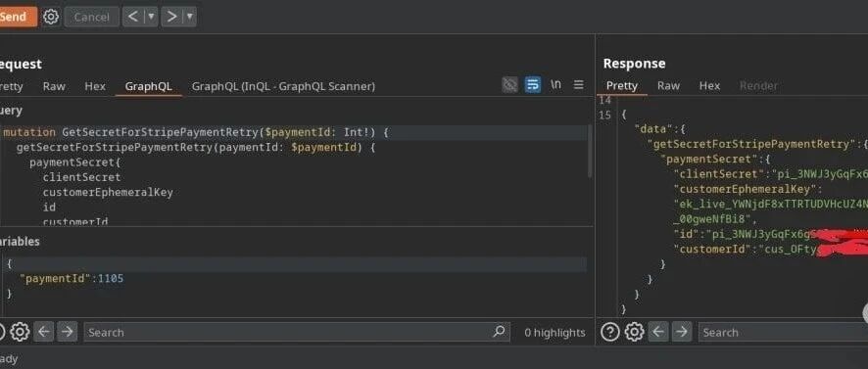
Task: Open the request editor hamburger menu
Action: pyautogui.click(x=578, y=84)
